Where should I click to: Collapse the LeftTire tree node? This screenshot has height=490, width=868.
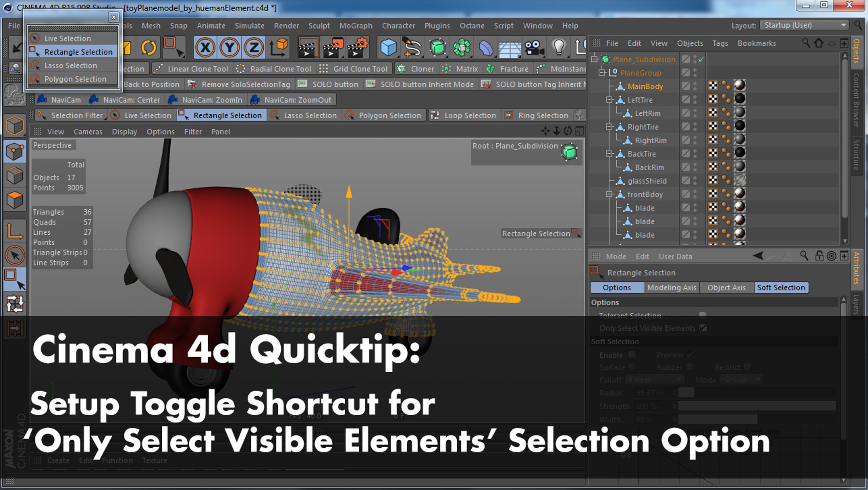click(609, 99)
